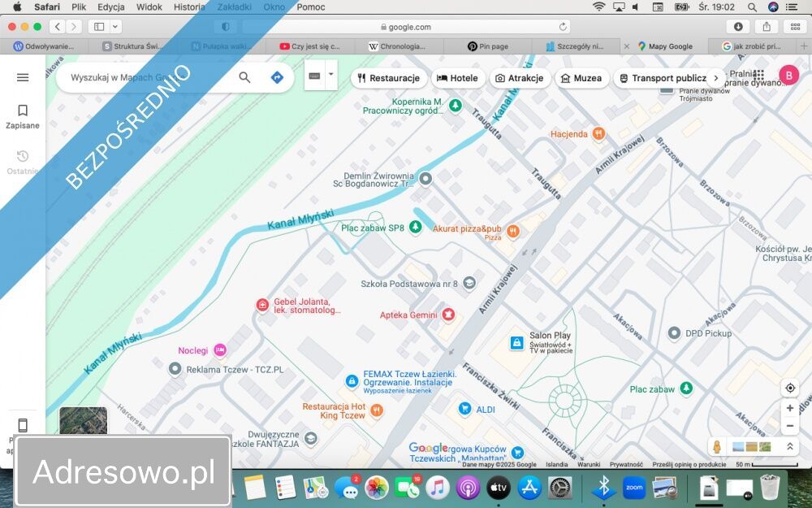Open Google apps grid
This screenshot has width=812, height=508.
click(x=758, y=76)
